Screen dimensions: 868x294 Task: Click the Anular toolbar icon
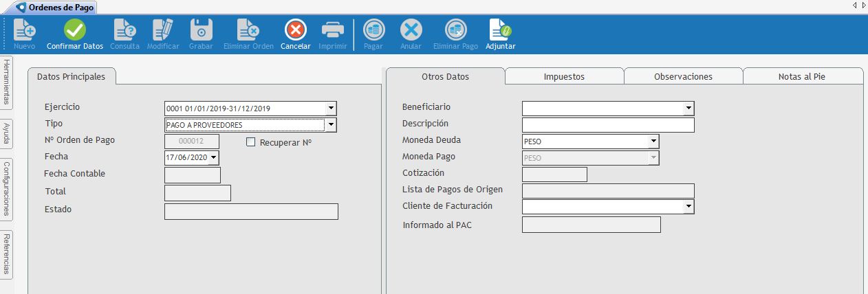point(411,30)
